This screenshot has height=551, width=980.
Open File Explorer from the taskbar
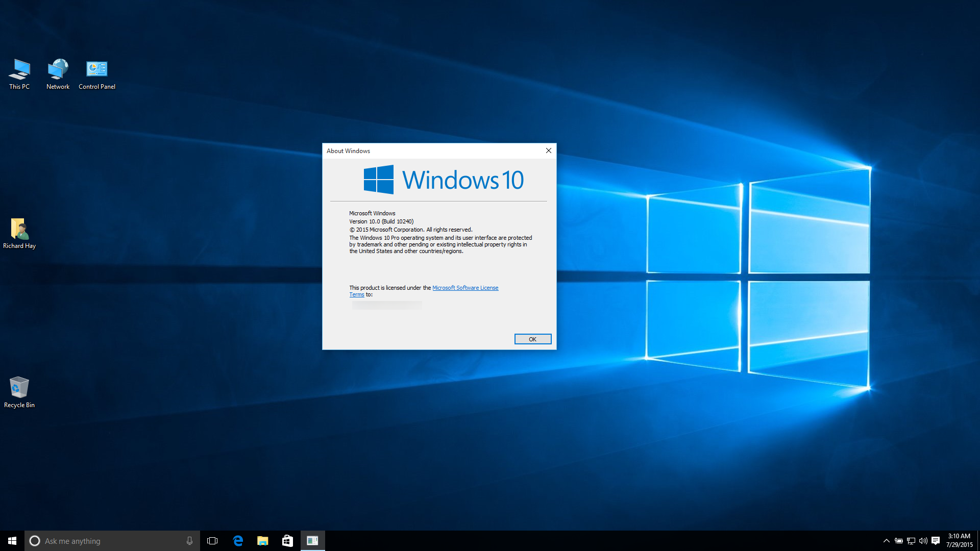pos(263,541)
